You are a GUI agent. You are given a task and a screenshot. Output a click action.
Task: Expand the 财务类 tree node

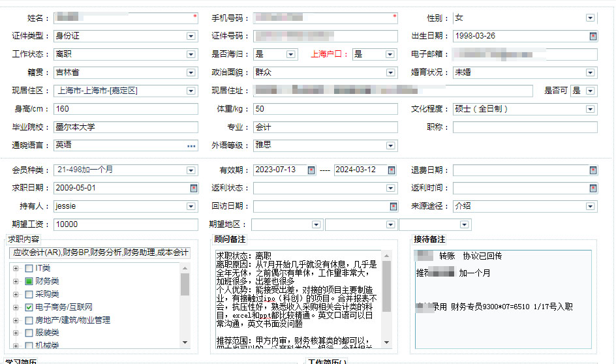(16, 281)
